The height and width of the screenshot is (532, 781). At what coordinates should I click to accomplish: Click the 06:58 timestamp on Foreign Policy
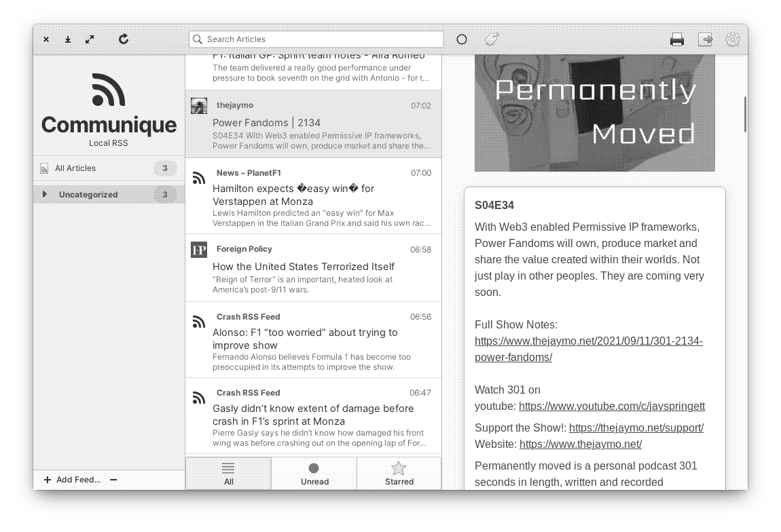click(x=420, y=249)
